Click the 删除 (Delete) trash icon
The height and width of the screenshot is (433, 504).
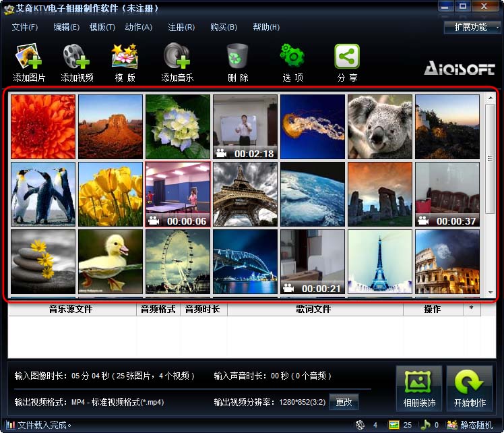click(x=237, y=58)
